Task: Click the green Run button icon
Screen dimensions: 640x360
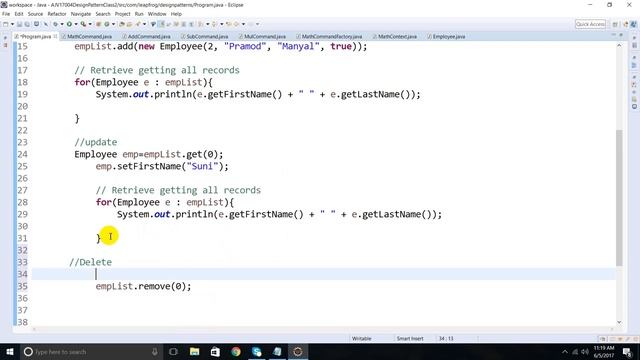Action: pyautogui.click(x=69, y=24)
